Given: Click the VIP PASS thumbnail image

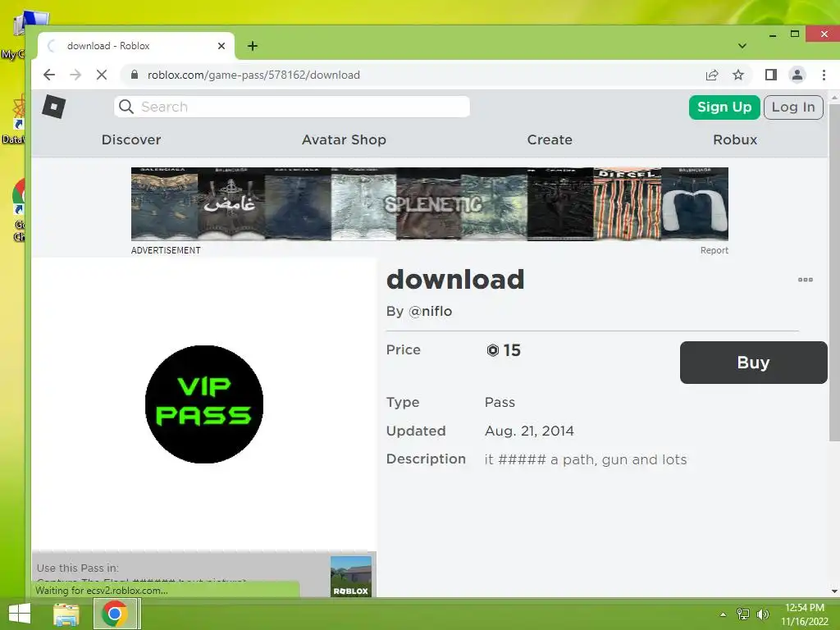Looking at the screenshot, I should pos(204,404).
